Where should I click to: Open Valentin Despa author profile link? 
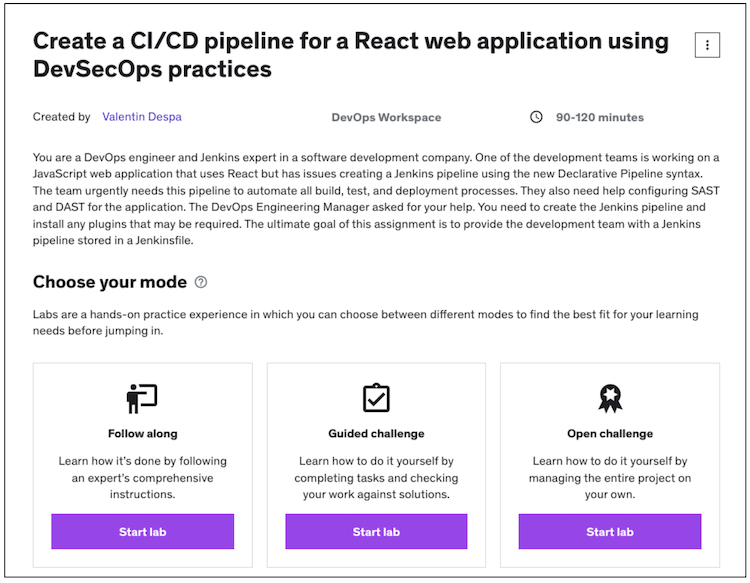[141, 117]
